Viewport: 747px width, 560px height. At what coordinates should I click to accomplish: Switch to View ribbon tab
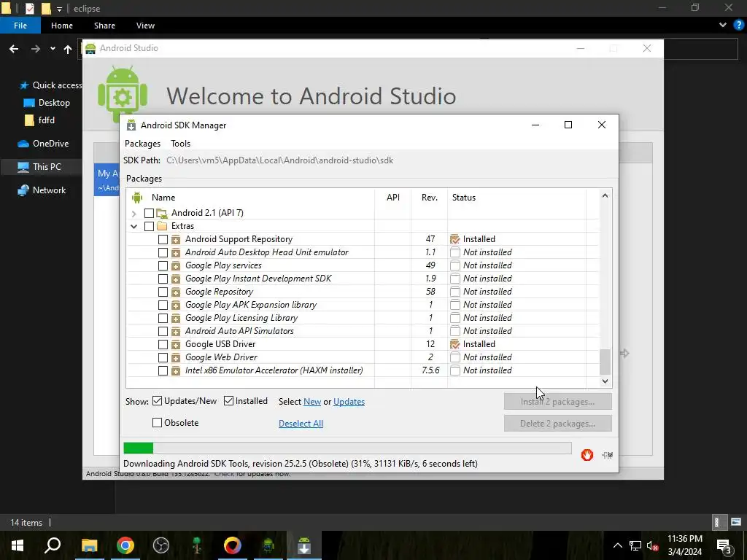[x=145, y=26]
